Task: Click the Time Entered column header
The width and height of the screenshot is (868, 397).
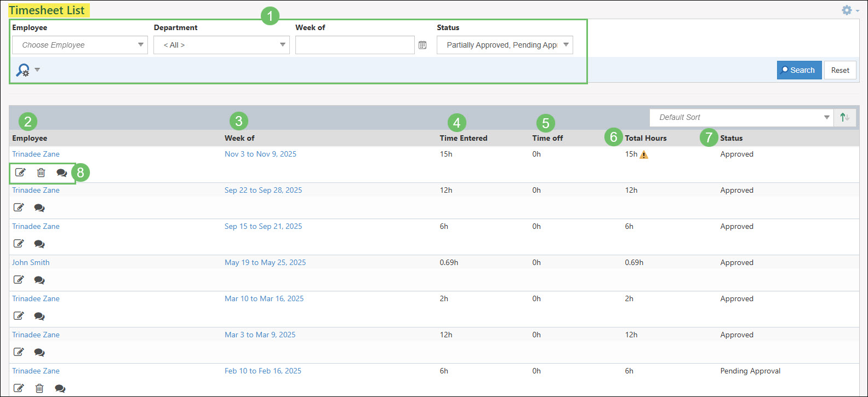Action: pyautogui.click(x=463, y=138)
